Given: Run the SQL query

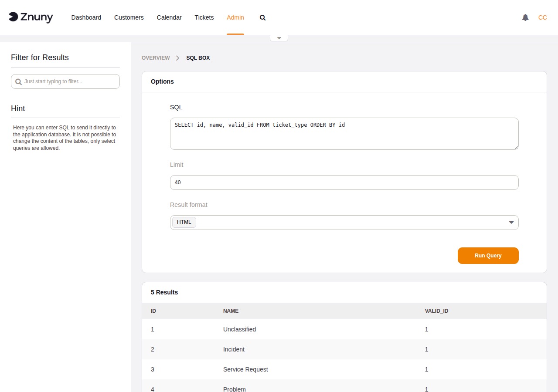Looking at the screenshot, I should point(488,256).
